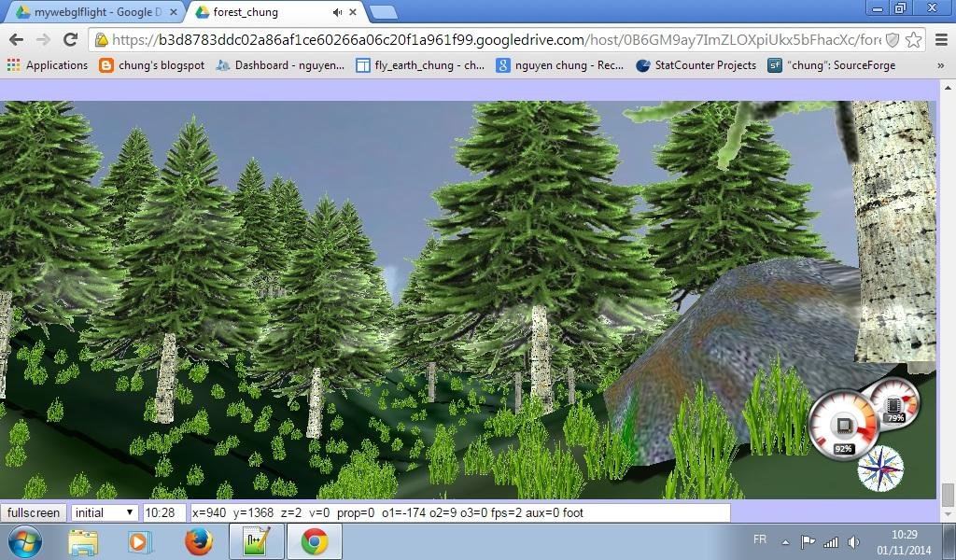956x560 pixels.
Task: Bookmark this page using the star icon
Action: point(915,41)
